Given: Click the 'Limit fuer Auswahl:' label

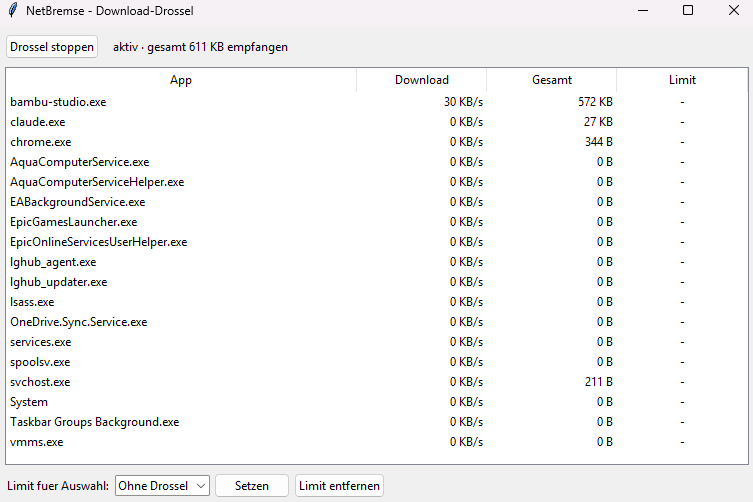Looking at the screenshot, I should pos(58,486).
